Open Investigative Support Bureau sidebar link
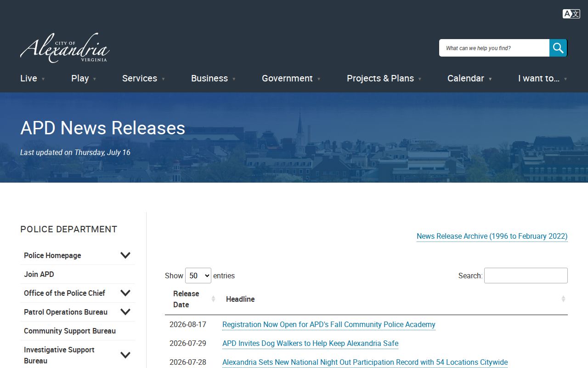Viewport: 588px width, 368px height. tap(59, 355)
